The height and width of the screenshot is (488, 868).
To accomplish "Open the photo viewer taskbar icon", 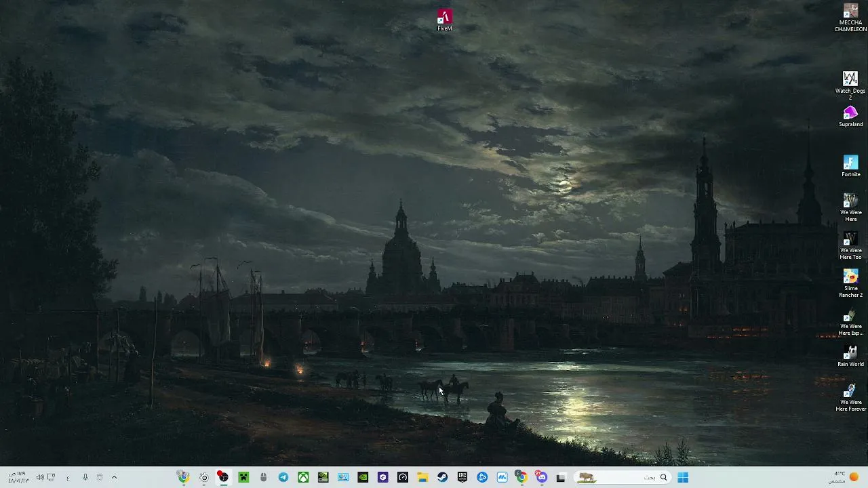I will coord(343,477).
